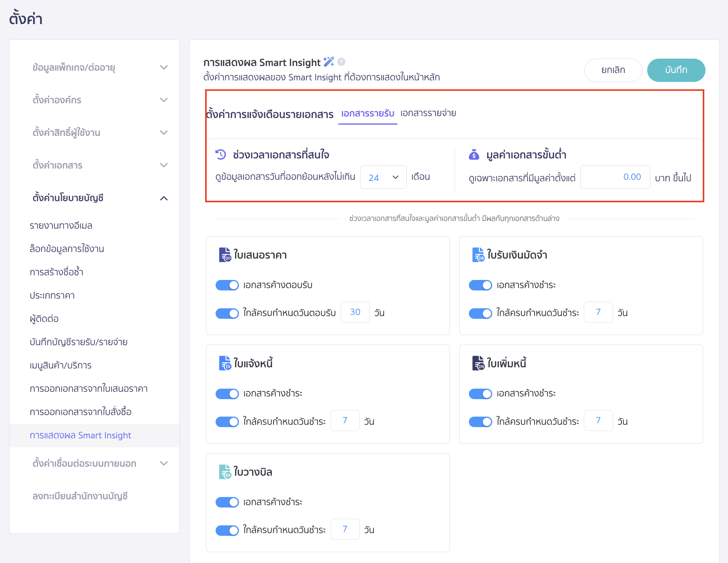Click the ใบเพิ่มหนี้ debit note icon
The image size is (728, 563).
click(479, 363)
